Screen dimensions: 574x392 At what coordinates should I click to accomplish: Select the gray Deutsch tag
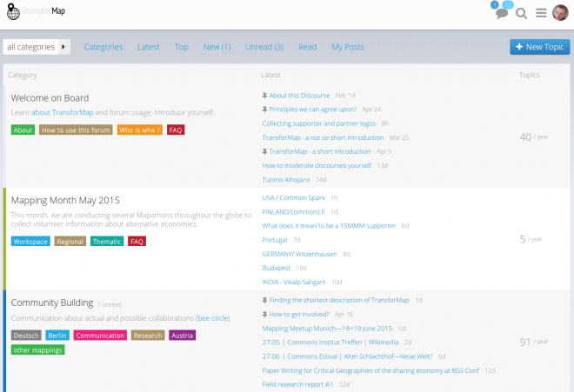[x=26, y=336]
